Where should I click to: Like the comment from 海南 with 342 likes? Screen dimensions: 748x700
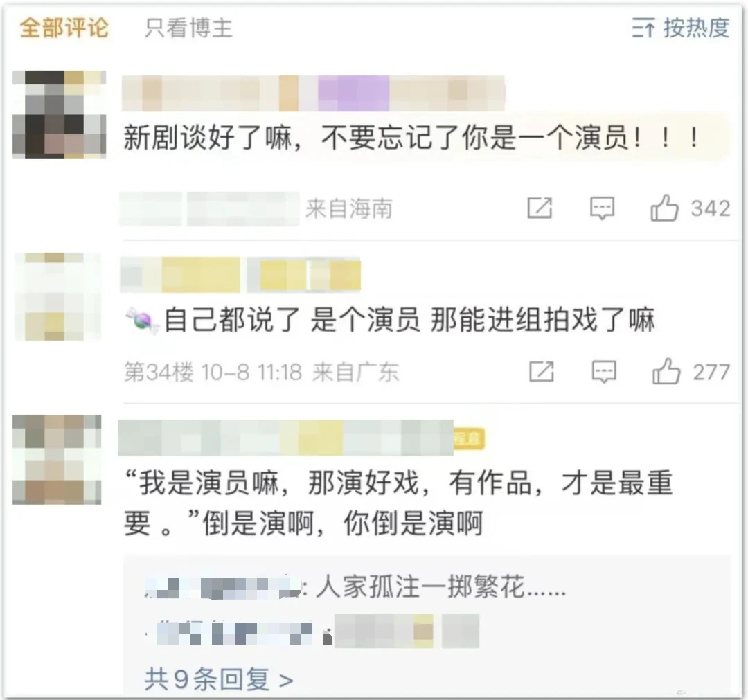point(664,208)
